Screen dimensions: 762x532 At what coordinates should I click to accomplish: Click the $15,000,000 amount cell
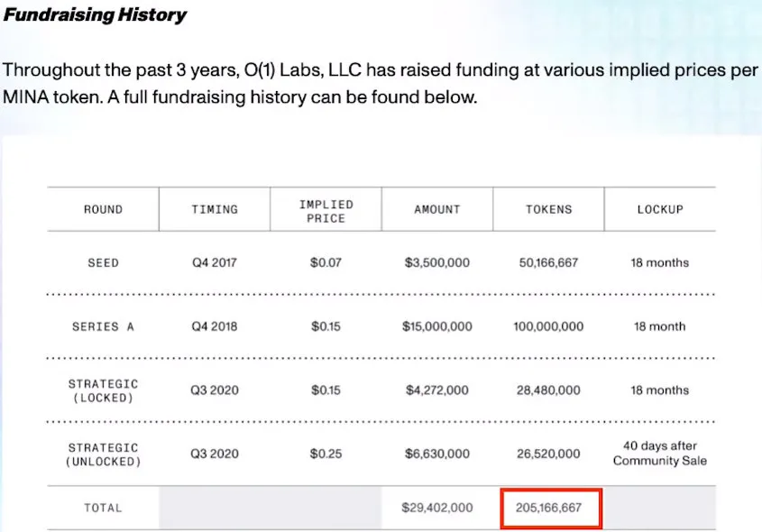(437, 326)
